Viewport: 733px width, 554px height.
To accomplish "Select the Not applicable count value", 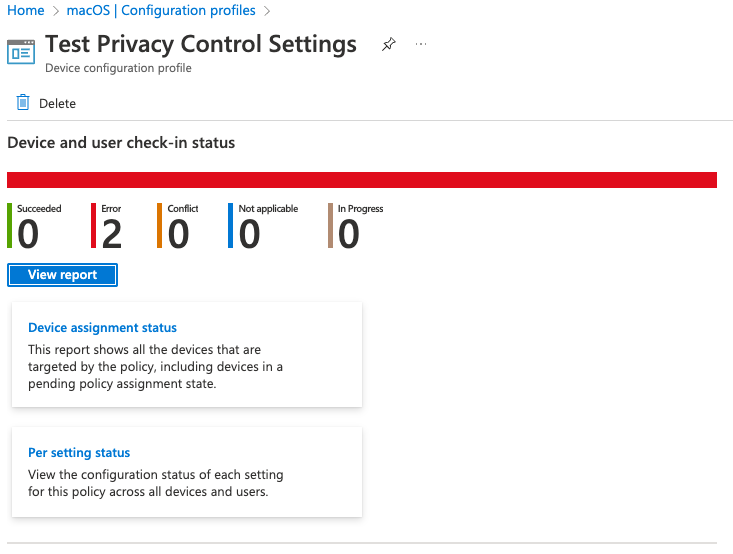I will 249,234.
